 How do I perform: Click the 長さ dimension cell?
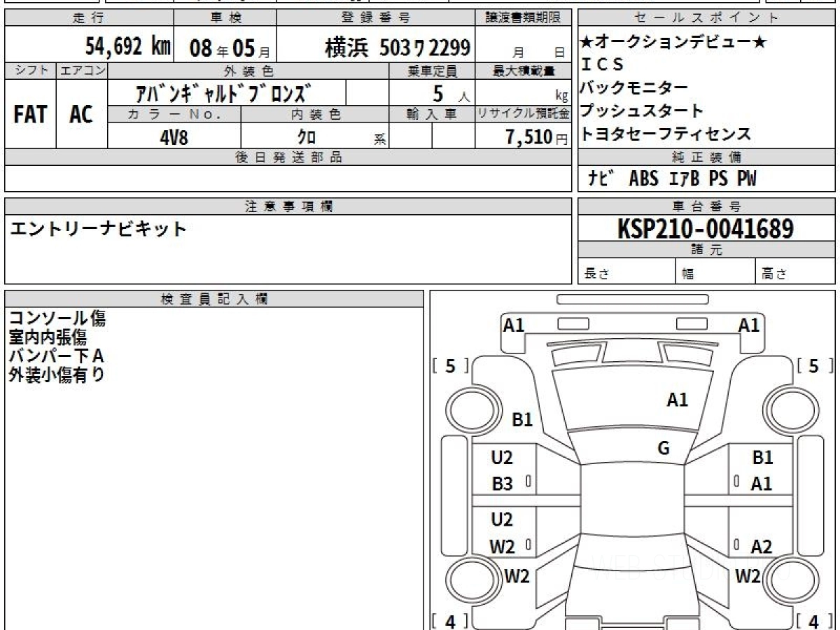pyautogui.click(x=626, y=271)
